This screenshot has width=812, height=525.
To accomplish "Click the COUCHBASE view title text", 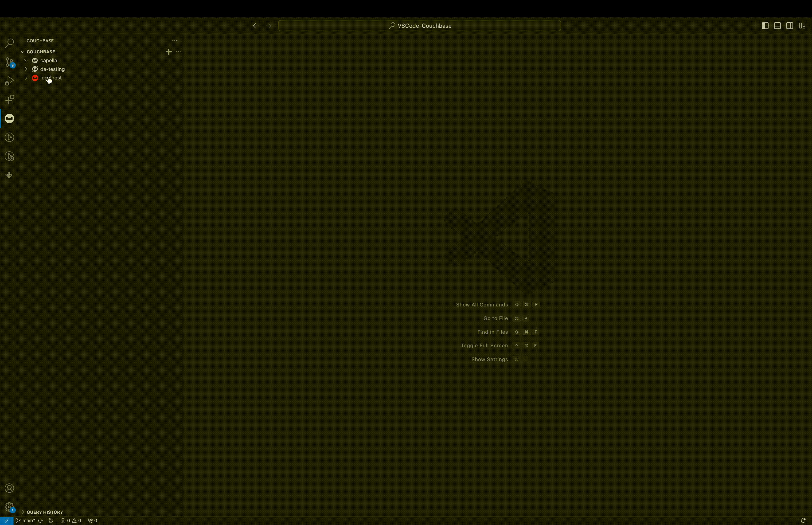I will point(40,41).
